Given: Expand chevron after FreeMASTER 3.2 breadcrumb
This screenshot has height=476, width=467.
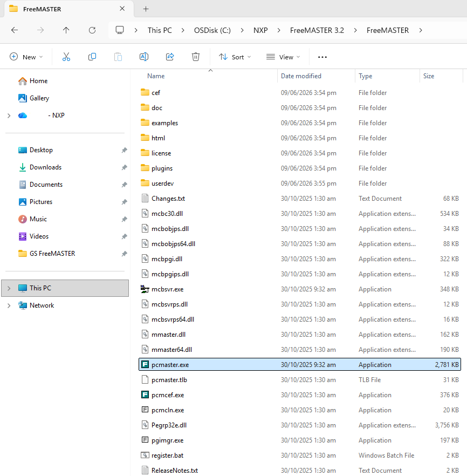Looking at the screenshot, I should 355,30.
